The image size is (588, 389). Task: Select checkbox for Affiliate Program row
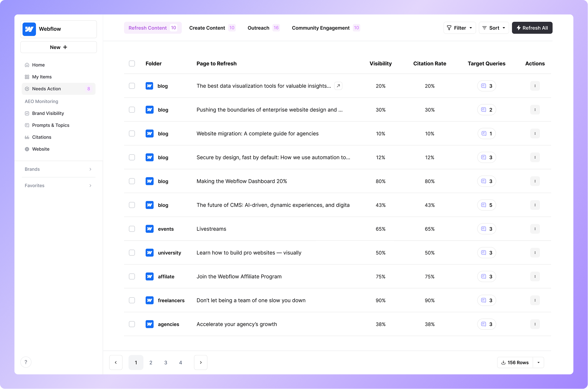132,277
